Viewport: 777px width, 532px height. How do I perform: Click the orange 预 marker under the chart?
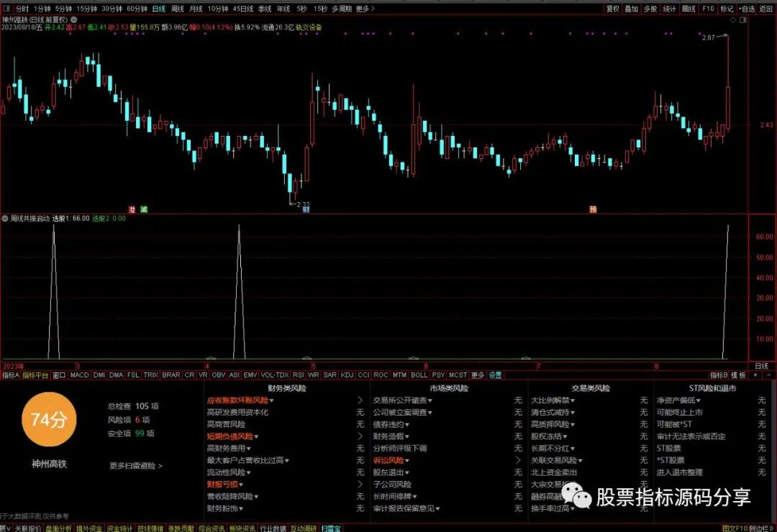[593, 209]
